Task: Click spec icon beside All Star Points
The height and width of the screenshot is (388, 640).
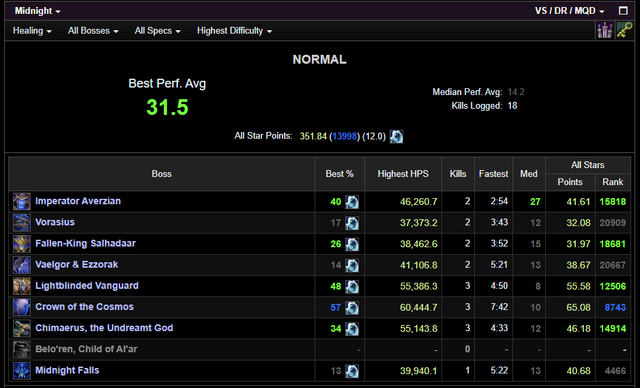Action: [396, 136]
